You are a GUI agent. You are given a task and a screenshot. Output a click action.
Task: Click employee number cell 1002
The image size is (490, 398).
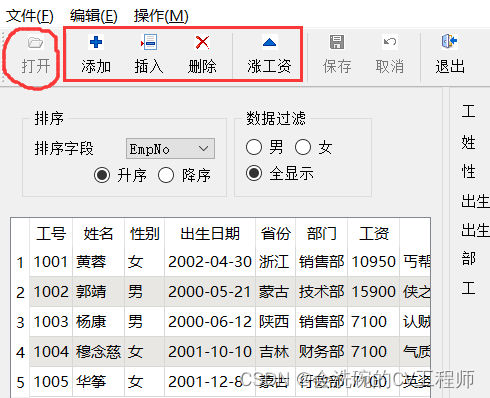pyautogui.click(x=51, y=292)
